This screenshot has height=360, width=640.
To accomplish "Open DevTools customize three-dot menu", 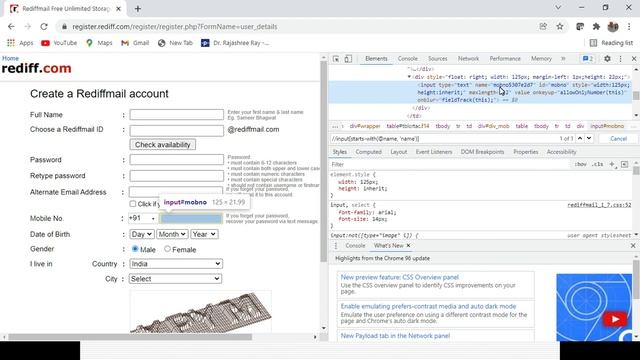I will tap(620, 59).
